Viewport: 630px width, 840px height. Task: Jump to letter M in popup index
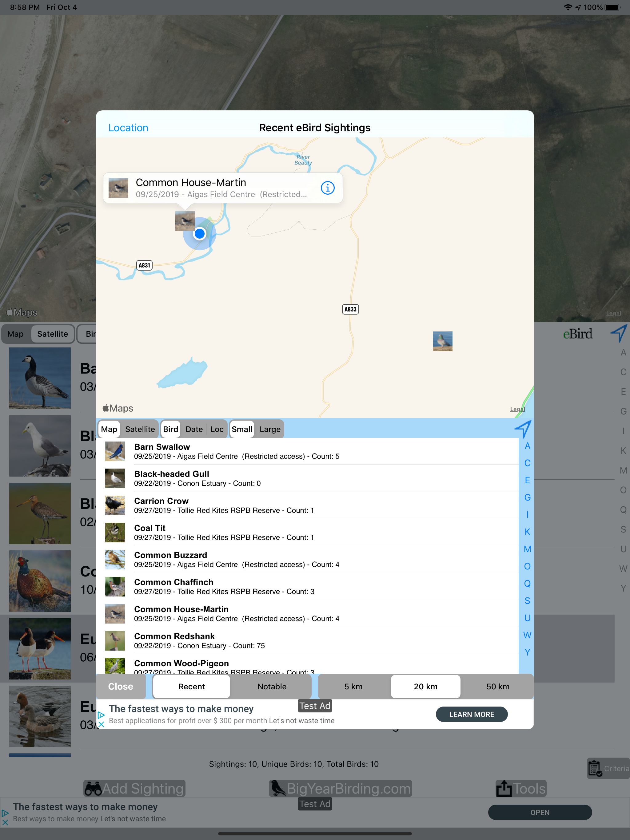click(x=527, y=549)
